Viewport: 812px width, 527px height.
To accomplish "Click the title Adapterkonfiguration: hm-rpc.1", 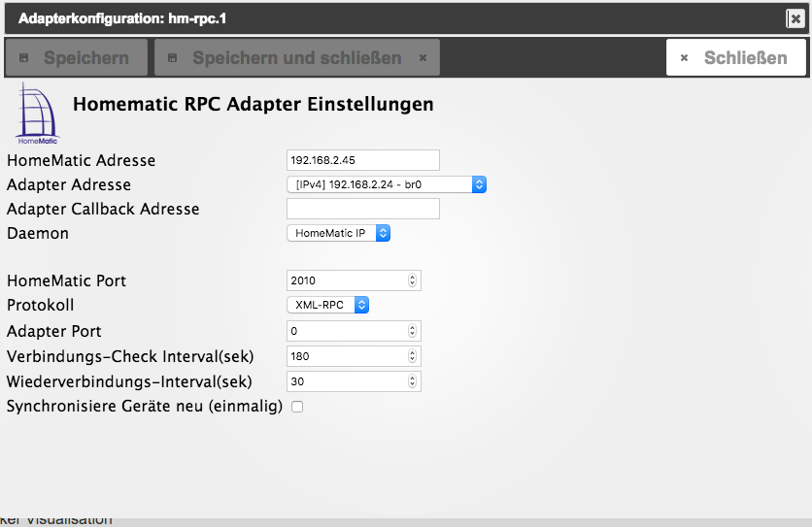I will 122,19.
